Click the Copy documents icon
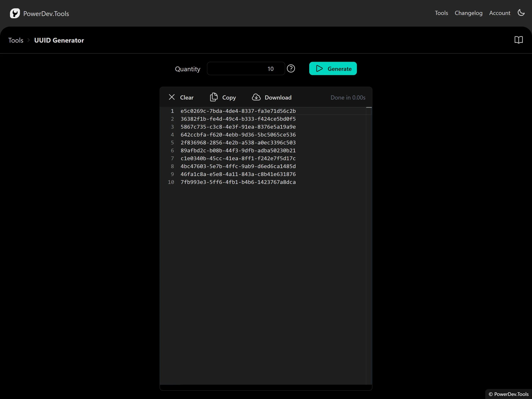This screenshot has width=532, height=399. pos(214,97)
